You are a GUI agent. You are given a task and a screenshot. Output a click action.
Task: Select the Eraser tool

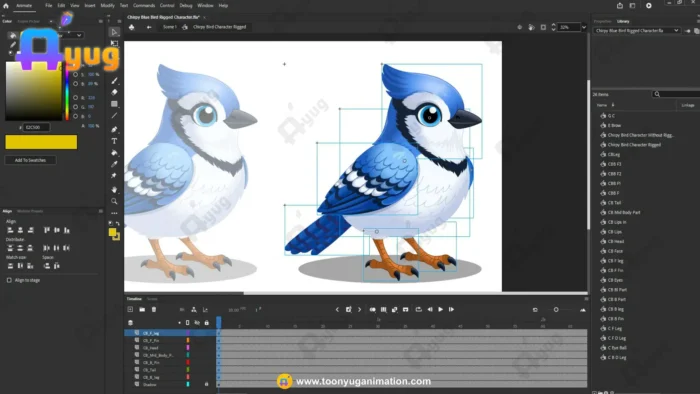coord(114,92)
